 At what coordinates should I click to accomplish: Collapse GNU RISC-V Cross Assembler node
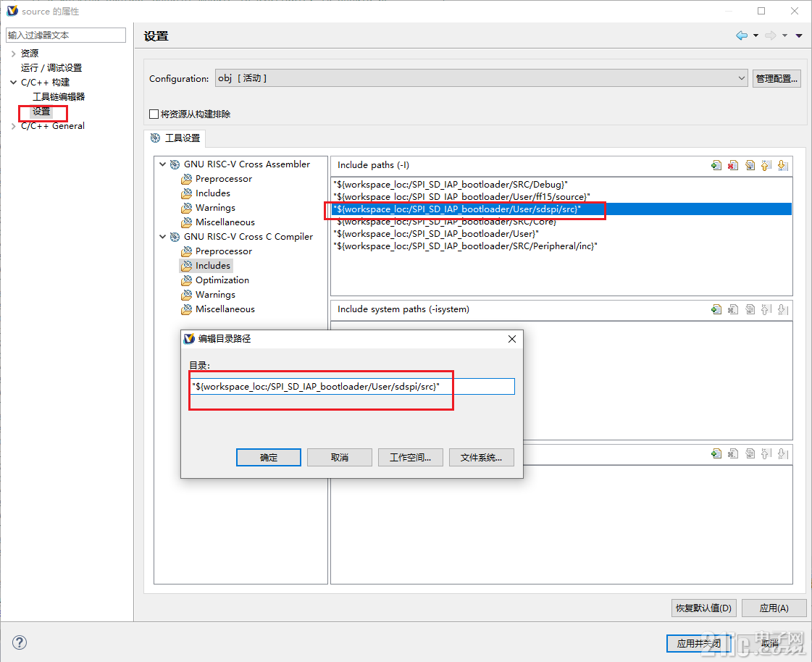click(162, 164)
